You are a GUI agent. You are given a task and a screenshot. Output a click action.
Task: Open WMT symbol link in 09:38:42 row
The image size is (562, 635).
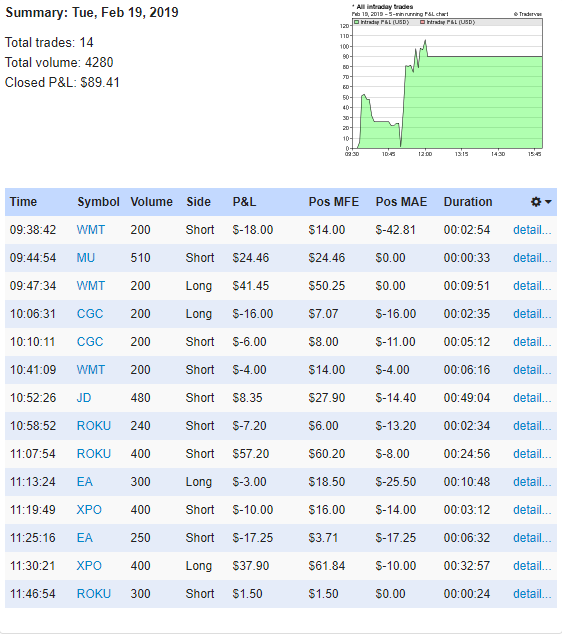[x=91, y=230]
